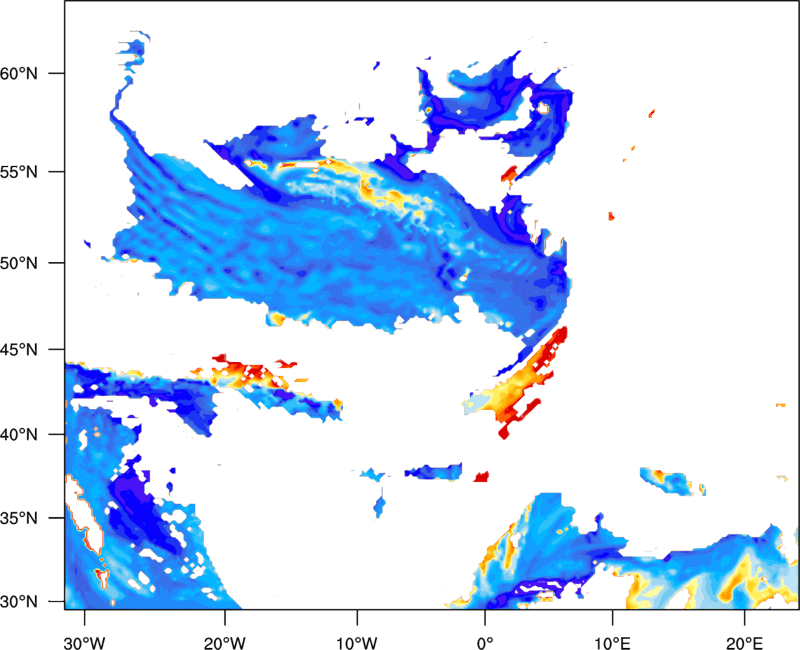Click the 30°N latitude label
800x650 pixels.
pyautogui.click(x=19, y=602)
